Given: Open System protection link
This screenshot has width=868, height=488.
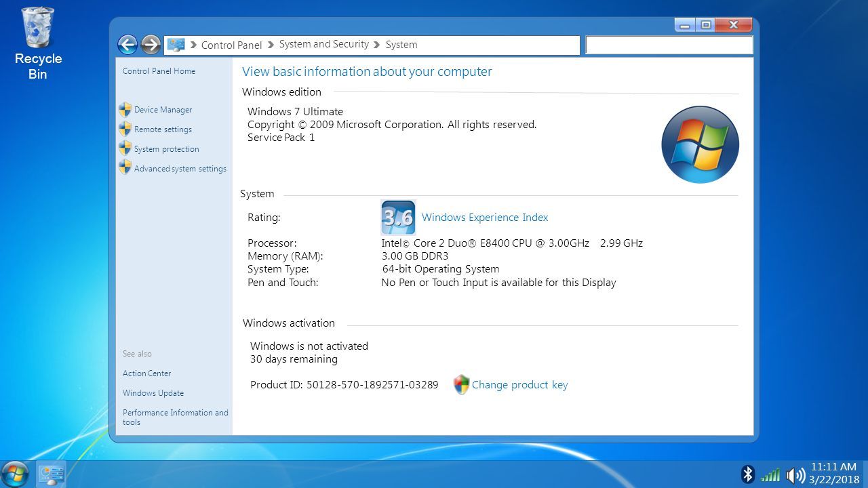Looking at the screenshot, I should [x=167, y=149].
